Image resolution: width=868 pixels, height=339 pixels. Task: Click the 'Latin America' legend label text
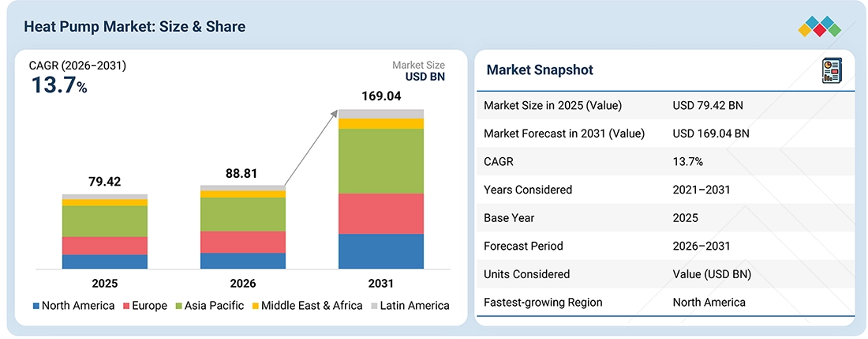(x=414, y=306)
